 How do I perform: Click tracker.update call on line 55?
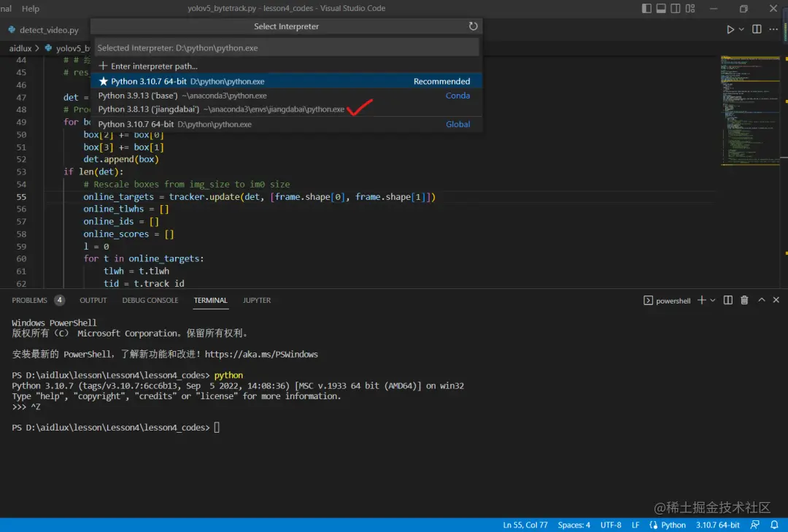pos(204,196)
